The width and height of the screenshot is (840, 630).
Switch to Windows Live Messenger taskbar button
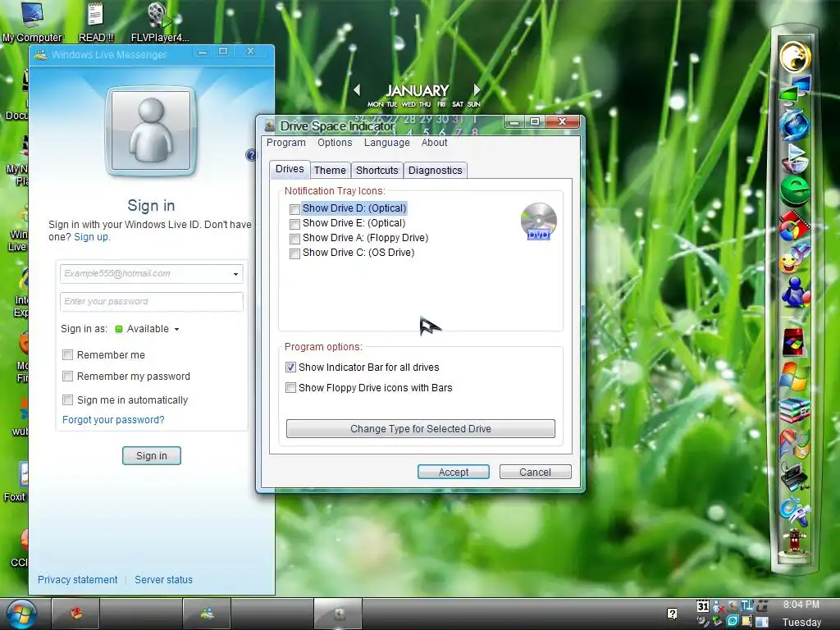click(x=207, y=614)
